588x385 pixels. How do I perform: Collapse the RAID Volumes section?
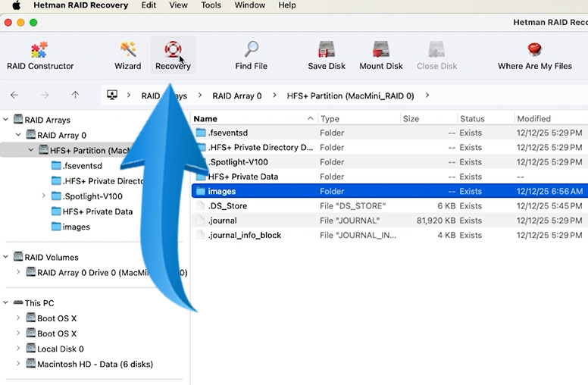click(5, 257)
